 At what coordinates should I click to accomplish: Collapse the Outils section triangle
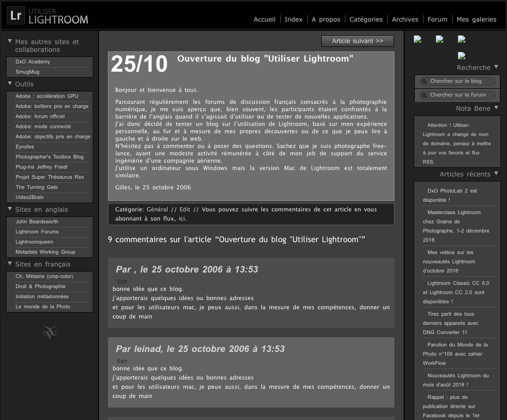[10, 84]
